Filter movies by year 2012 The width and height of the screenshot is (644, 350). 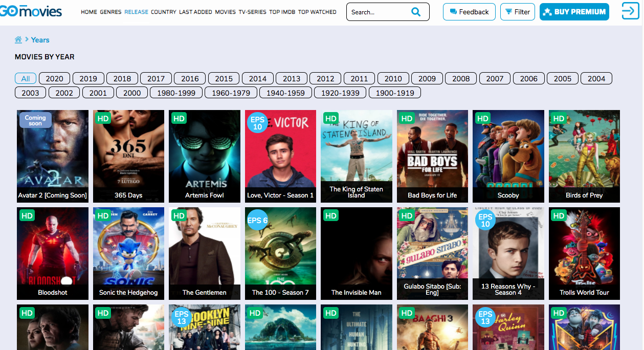point(325,78)
